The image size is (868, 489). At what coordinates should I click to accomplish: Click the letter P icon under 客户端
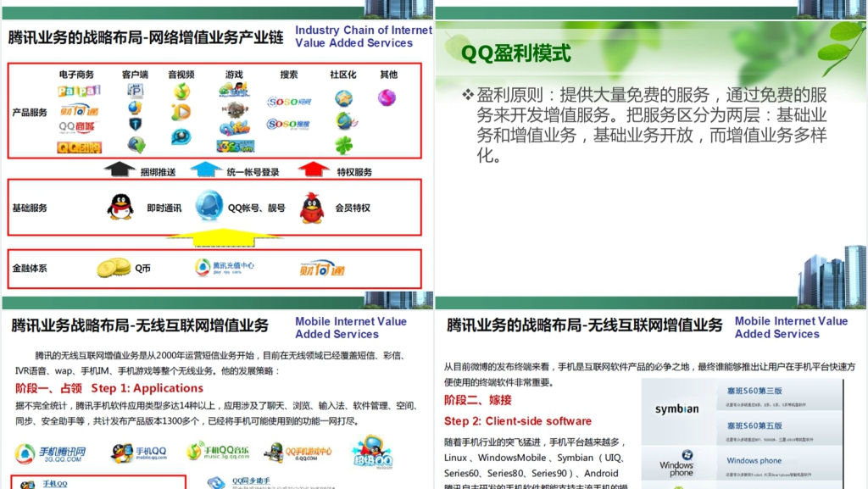(135, 90)
